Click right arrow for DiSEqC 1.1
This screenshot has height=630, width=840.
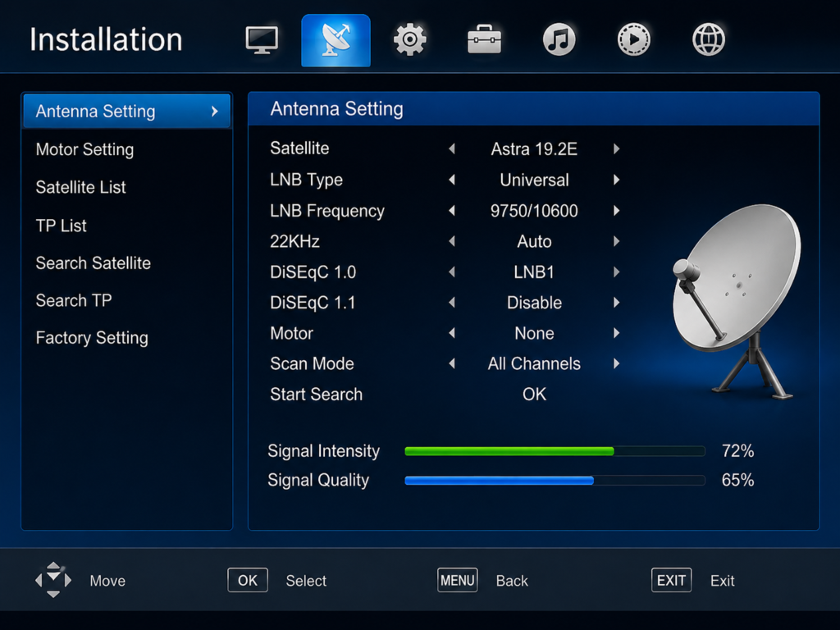pos(617,303)
